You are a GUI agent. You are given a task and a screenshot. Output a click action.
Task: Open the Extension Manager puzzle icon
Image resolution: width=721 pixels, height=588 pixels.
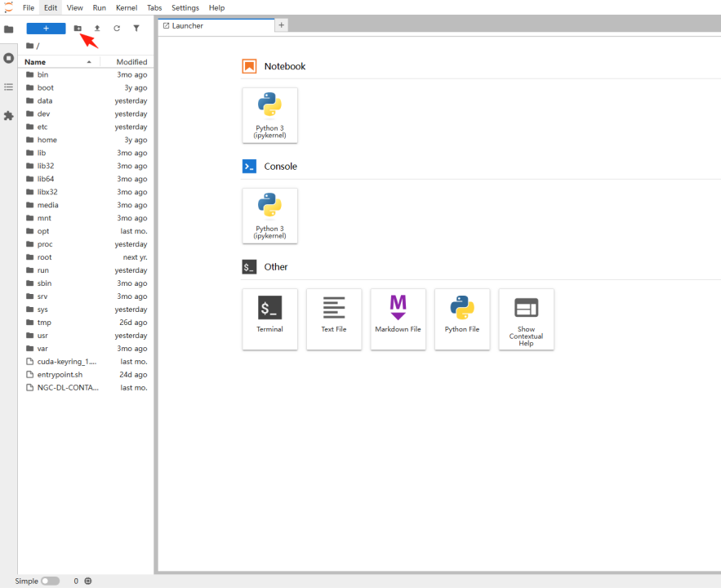[8, 116]
